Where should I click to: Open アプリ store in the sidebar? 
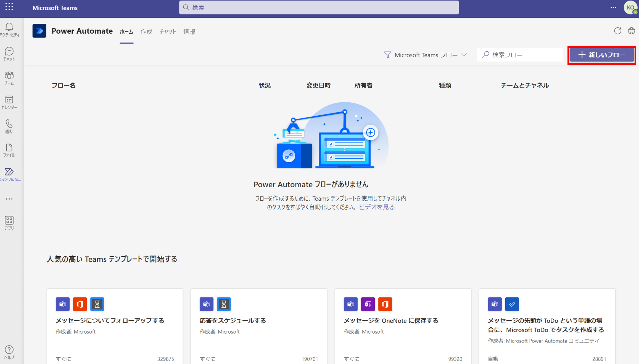(x=9, y=223)
